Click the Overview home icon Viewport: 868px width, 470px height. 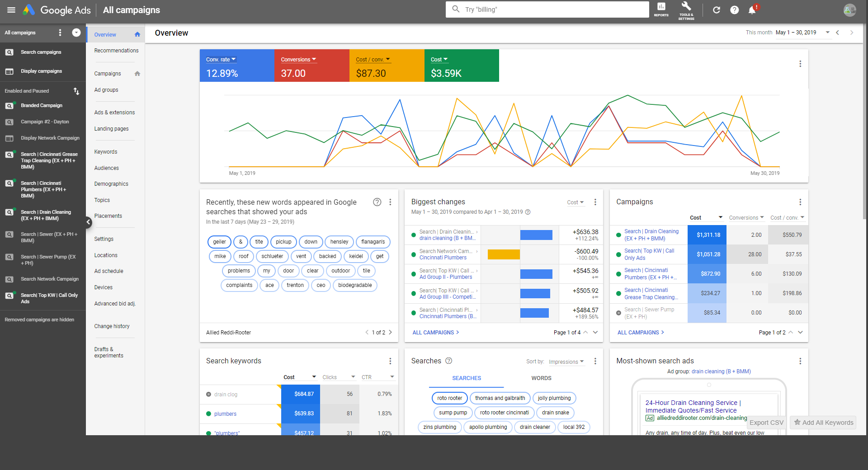point(137,34)
